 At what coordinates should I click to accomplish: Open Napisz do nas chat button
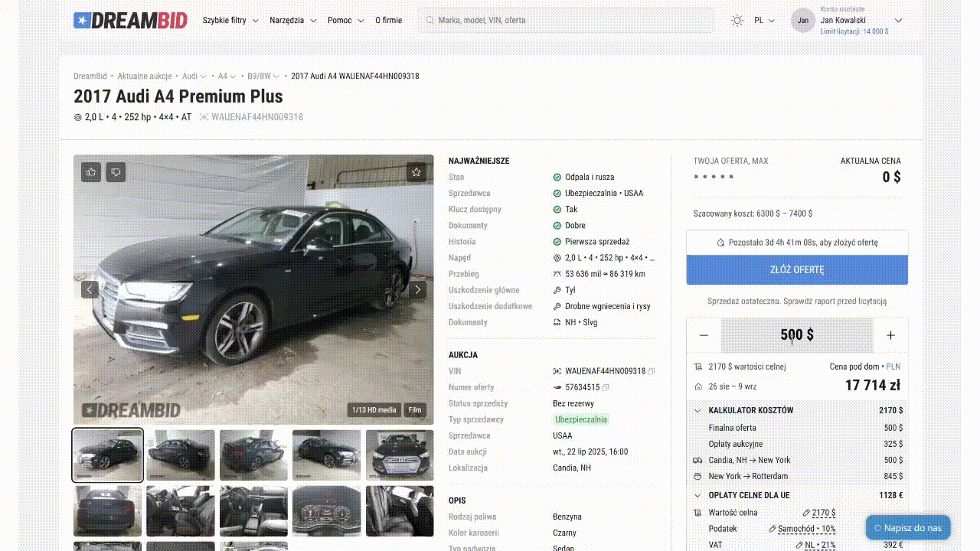pyautogui.click(x=908, y=527)
